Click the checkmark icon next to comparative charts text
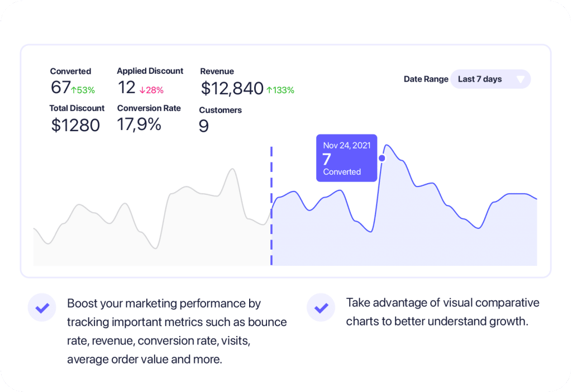This screenshot has height=392, width=572. (321, 307)
